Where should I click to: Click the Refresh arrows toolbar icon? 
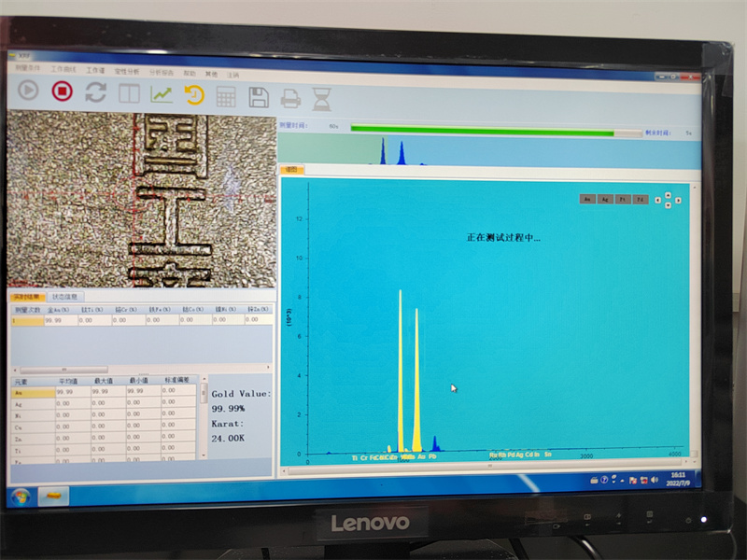tap(95, 92)
